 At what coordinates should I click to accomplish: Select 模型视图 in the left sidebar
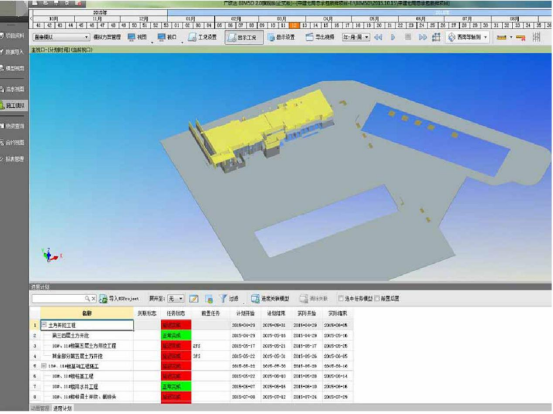[13, 68]
